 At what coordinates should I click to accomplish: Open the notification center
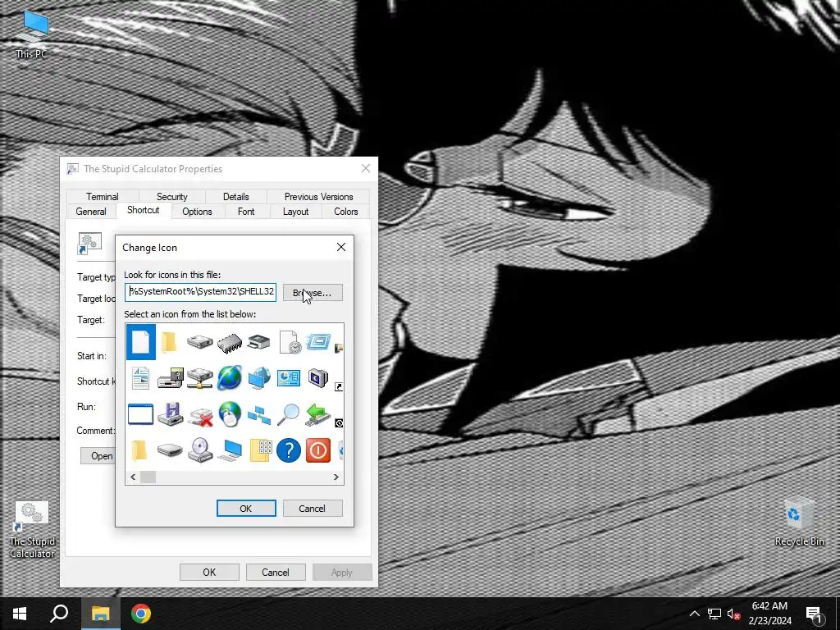(814, 614)
